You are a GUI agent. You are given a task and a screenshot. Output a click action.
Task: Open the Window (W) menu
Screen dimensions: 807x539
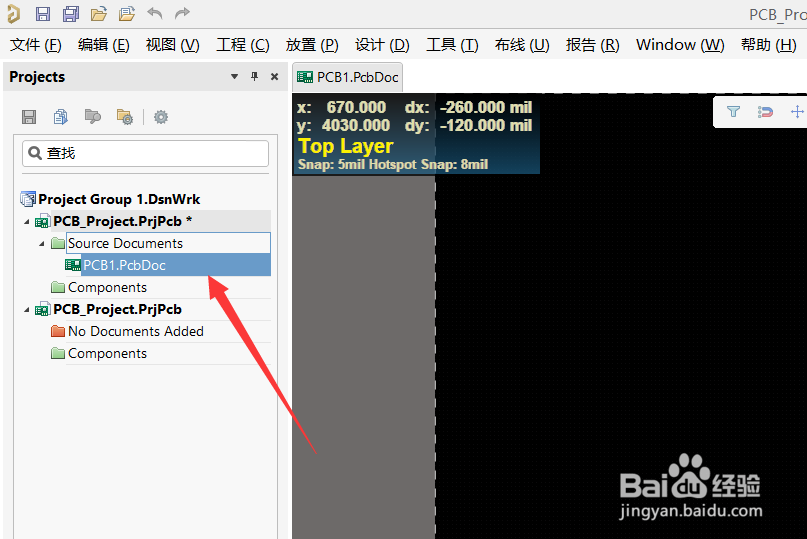pyautogui.click(x=680, y=45)
